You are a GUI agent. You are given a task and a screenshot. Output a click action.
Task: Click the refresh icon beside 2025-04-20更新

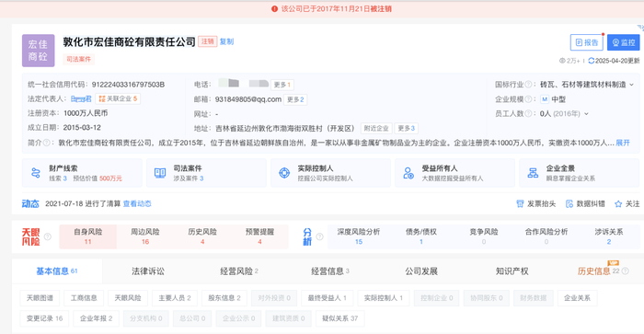[x=591, y=61]
